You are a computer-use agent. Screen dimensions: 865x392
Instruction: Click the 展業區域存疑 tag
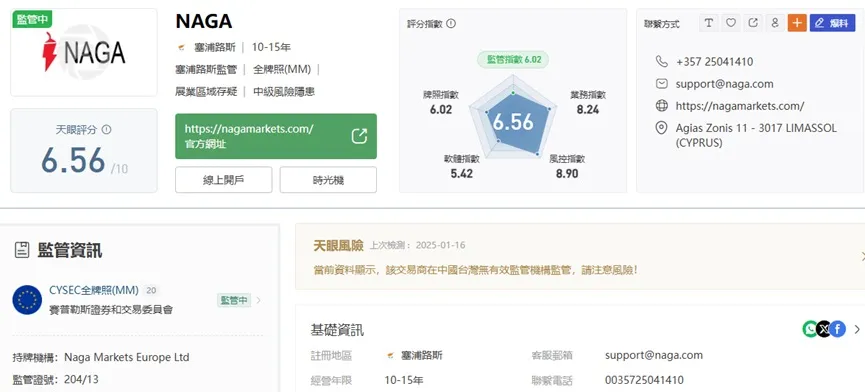click(205, 92)
